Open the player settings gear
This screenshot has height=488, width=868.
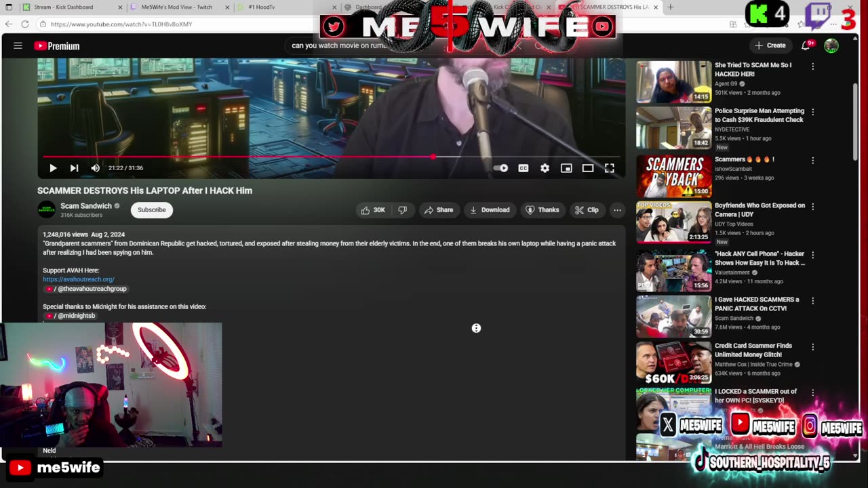click(545, 168)
